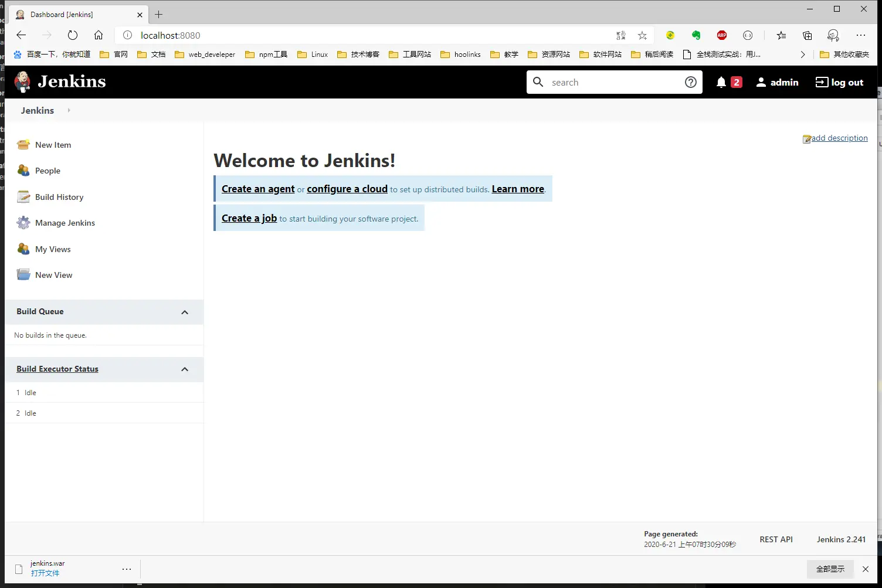The image size is (882, 588).
Task: Click the Build Executor Status heading link
Action: click(x=57, y=369)
